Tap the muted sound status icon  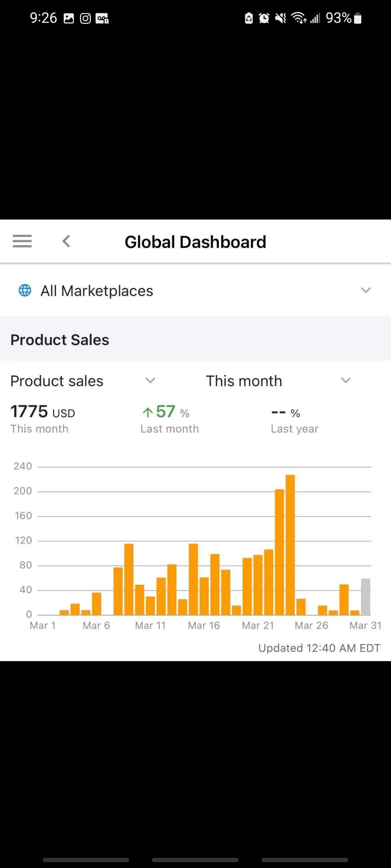click(x=281, y=18)
